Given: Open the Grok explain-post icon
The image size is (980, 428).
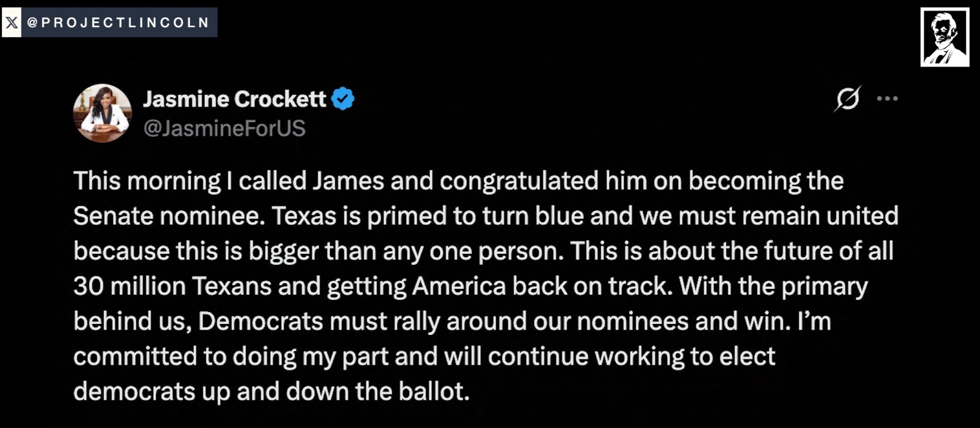Looking at the screenshot, I should 847,98.
